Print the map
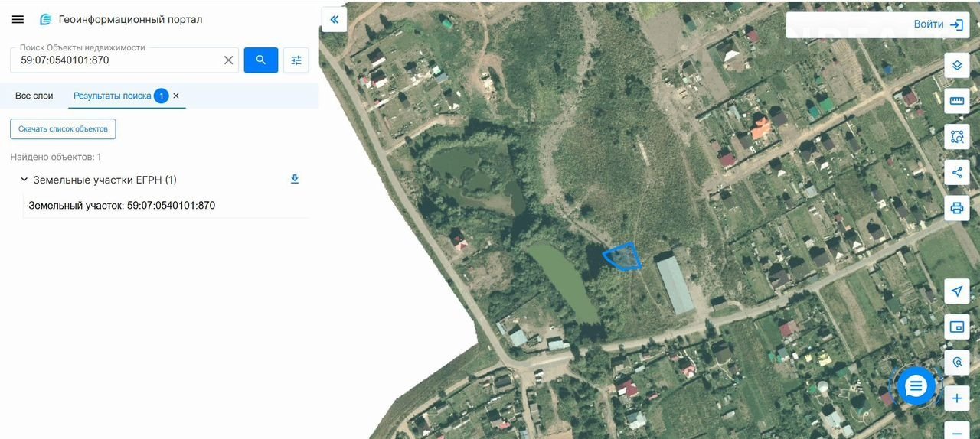The width and height of the screenshot is (980, 439). click(x=957, y=208)
